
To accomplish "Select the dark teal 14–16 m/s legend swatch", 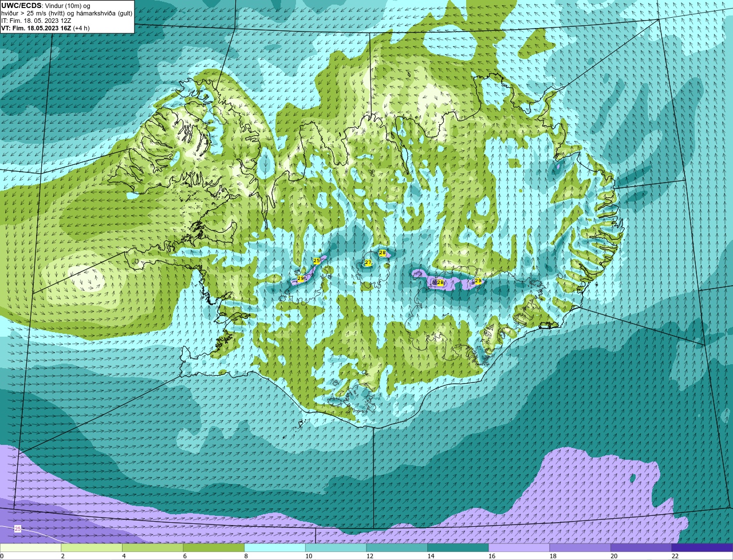I will [x=458, y=548].
